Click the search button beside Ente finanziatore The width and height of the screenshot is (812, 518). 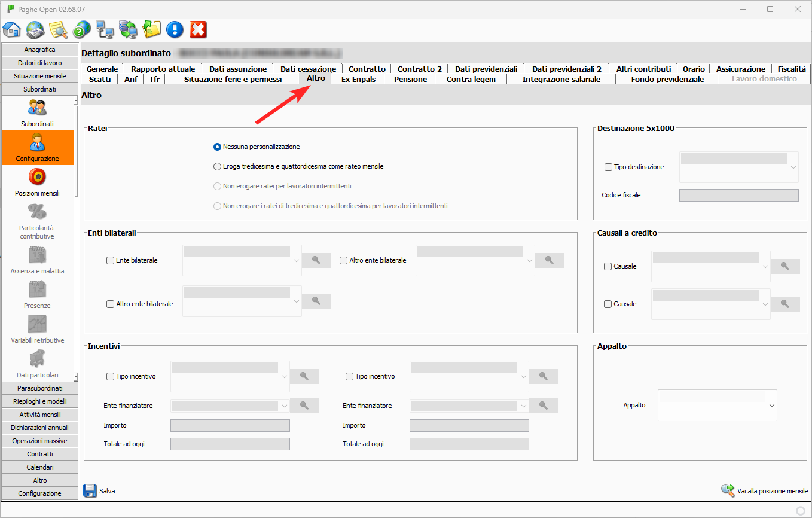(304, 406)
